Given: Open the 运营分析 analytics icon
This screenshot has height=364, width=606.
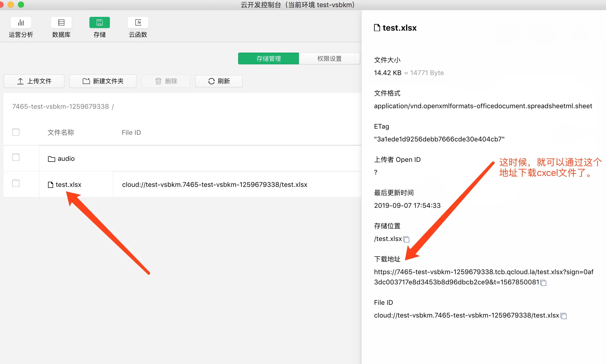Looking at the screenshot, I should [x=21, y=23].
